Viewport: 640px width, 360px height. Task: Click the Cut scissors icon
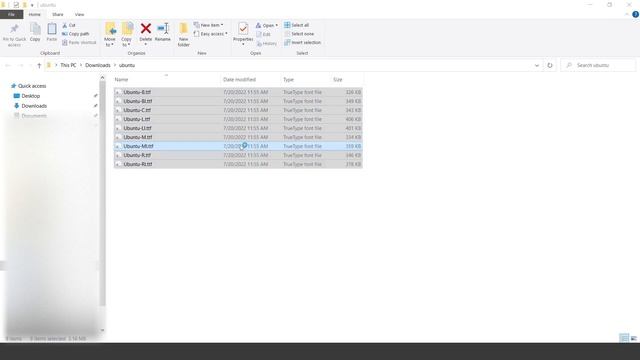pyautogui.click(x=64, y=25)
